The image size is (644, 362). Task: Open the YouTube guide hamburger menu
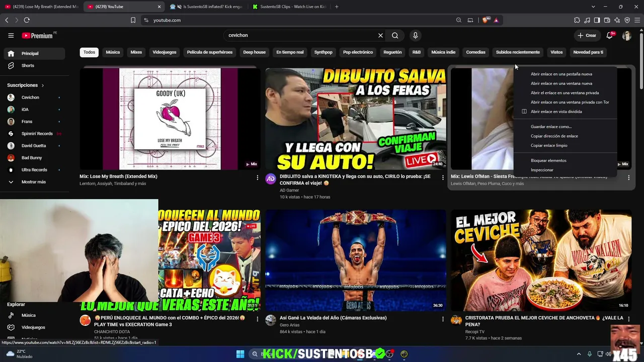pos(11,36)
